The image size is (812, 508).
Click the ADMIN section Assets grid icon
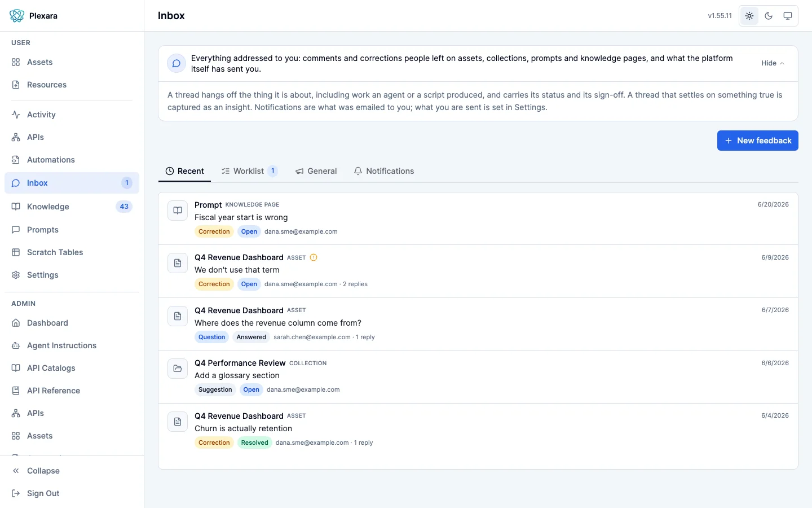[16, 436]
